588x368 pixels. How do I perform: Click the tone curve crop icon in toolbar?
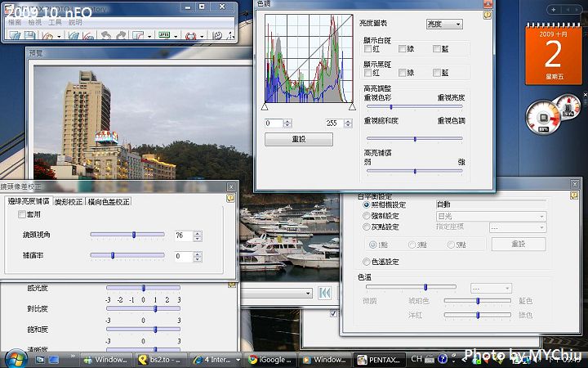(138, 36)
